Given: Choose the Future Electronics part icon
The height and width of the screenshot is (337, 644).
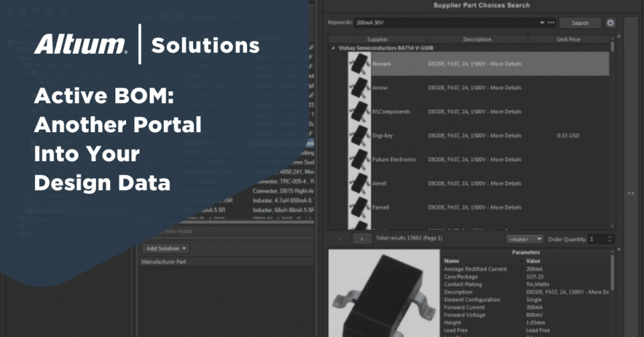Looking at the screenshot, I should tap(359, 159).
